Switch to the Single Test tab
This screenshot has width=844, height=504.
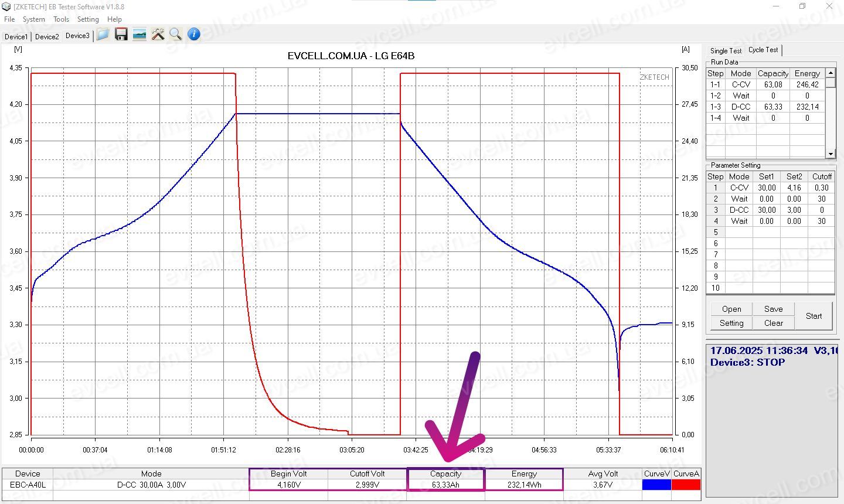pos(726,51)
